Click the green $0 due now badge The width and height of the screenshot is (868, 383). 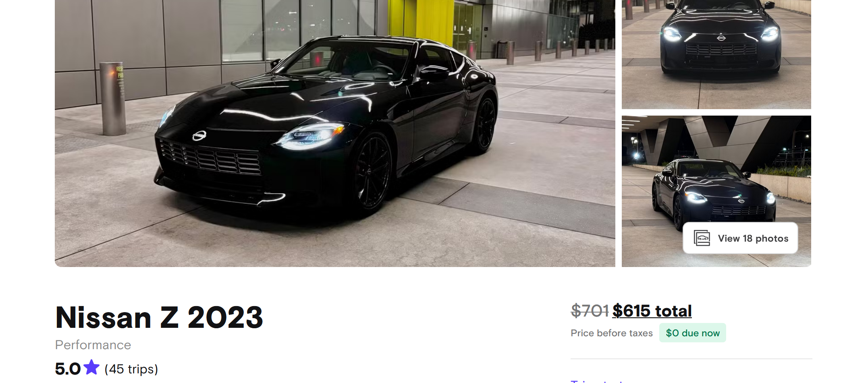click(693, 333)
